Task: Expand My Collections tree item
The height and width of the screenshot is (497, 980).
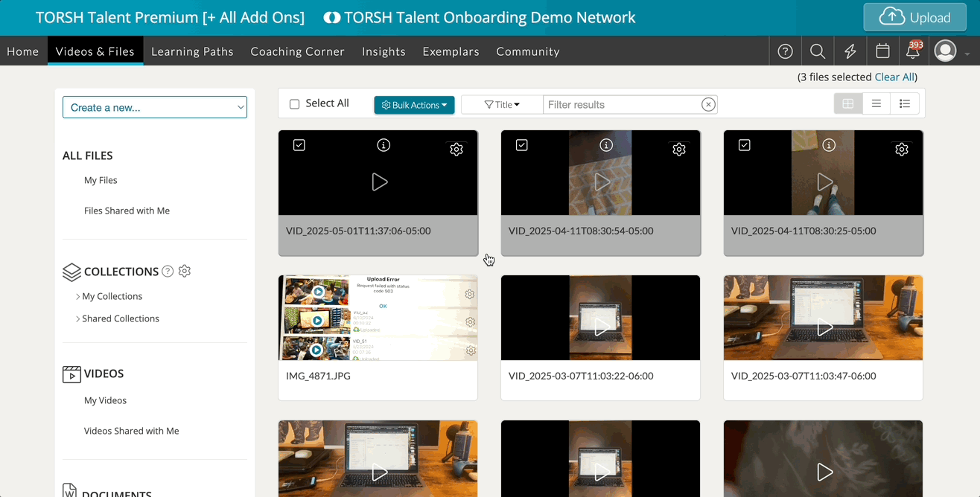Action: point(78,296)
